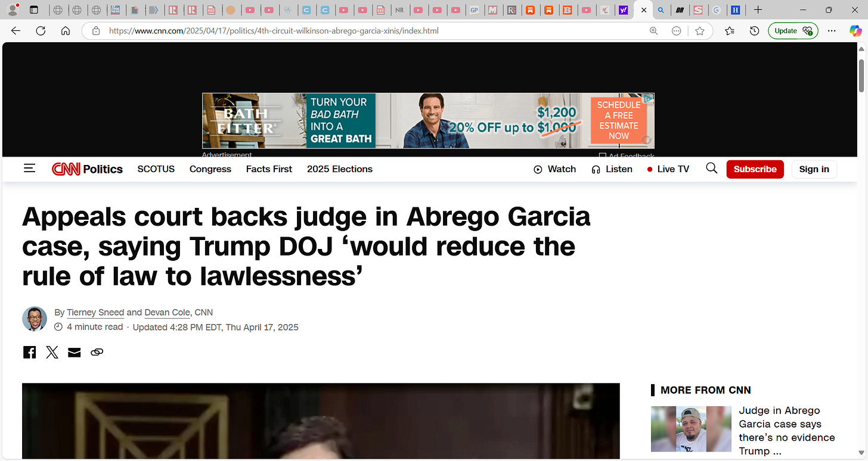The width and height of the screenshot is (868, 461).
Task: Open the tab actions menu icon
Action: [x=34, y=10]
